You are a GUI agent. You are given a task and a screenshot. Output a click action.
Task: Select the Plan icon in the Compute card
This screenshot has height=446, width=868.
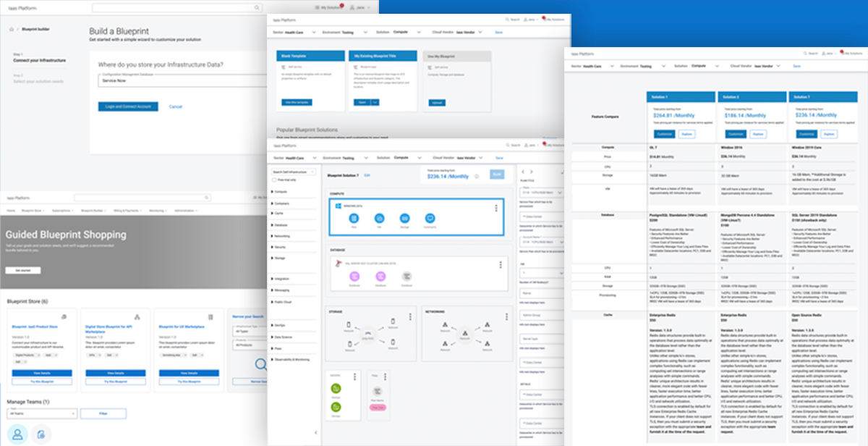tap(354, 218)
